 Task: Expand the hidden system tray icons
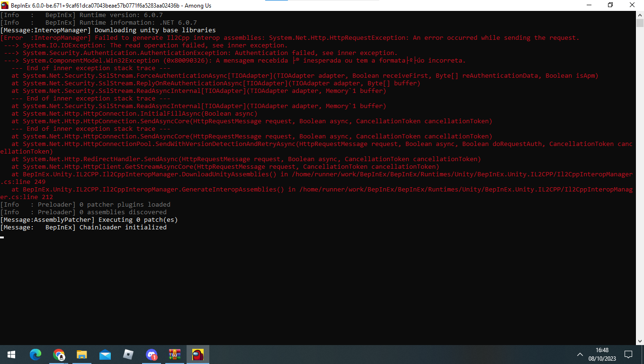580,354
